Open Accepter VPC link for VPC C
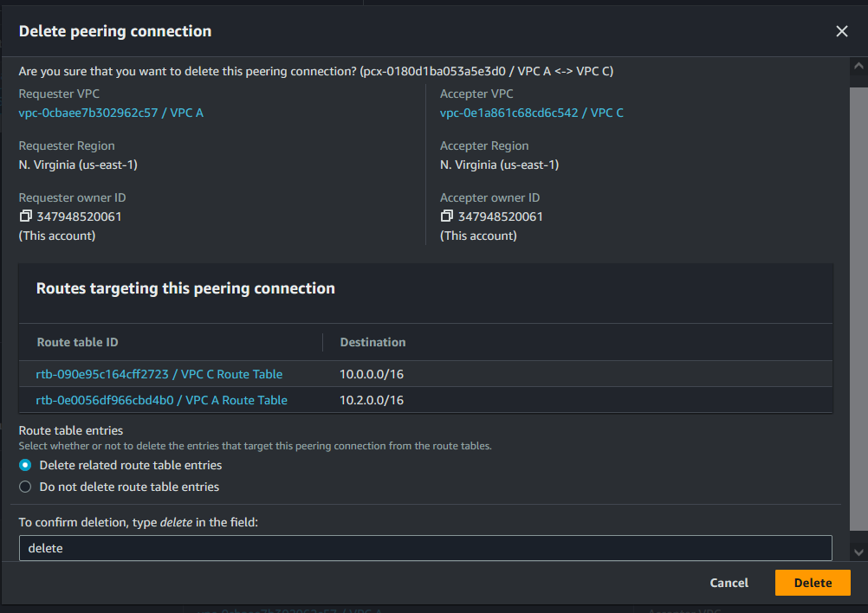Screen dimensions: 868x613 point(531,113)
